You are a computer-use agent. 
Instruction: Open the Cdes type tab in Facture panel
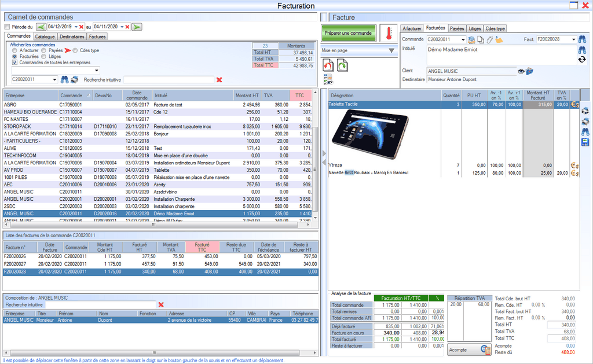pyautogui.click(x=495, y=28)
